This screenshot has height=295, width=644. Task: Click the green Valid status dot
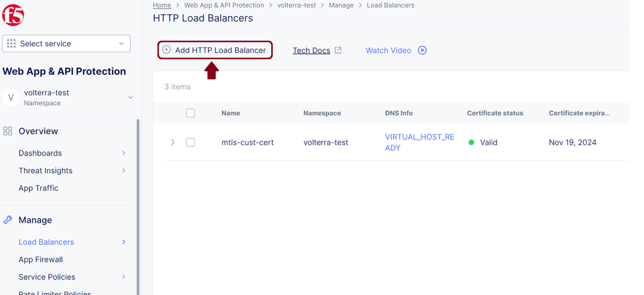point(471,142)
